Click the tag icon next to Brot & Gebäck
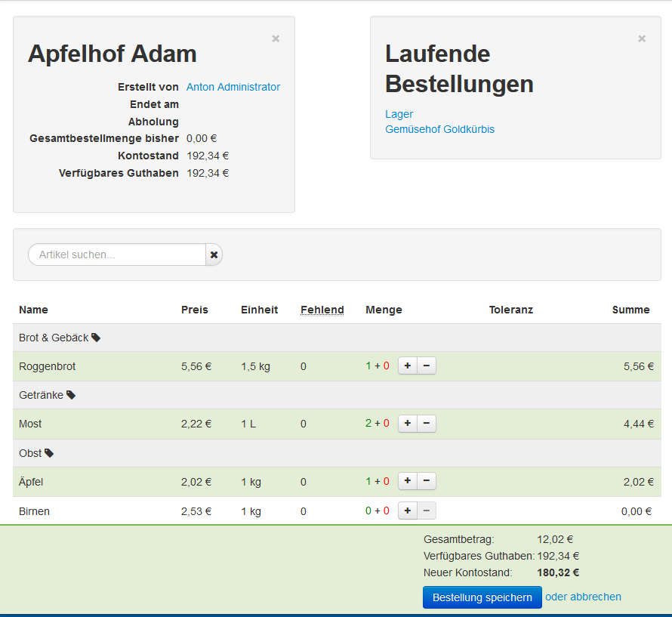The height and width of the screenshot is (617, 672). [96, 338]
